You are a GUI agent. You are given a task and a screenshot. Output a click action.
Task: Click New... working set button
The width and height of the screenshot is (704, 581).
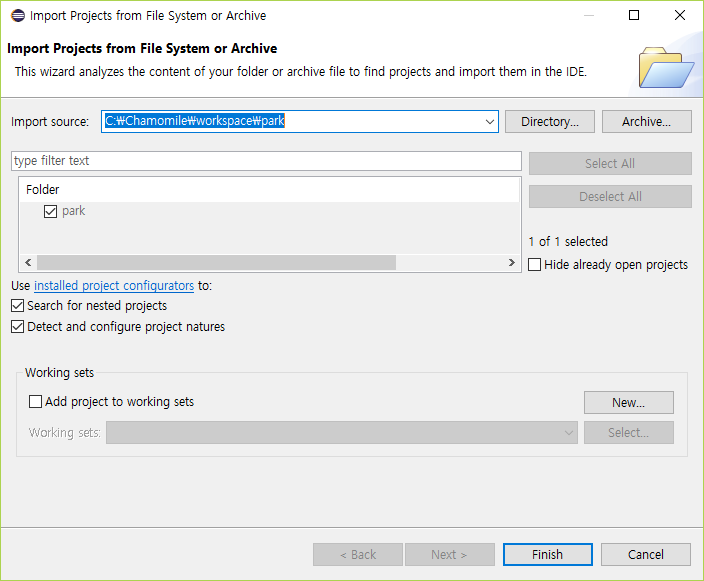point(628,403)
